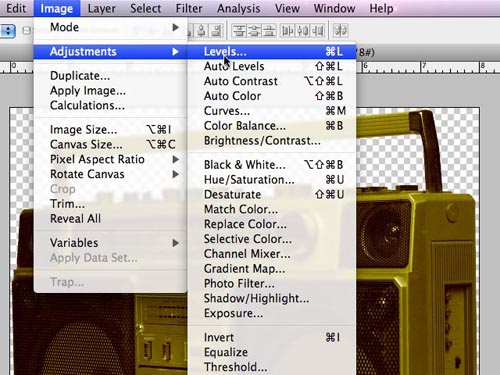This screenshot has width=500, height=375.
Task: Close the open Image menu
Action: pyautogui.click(x=57, y=8)
